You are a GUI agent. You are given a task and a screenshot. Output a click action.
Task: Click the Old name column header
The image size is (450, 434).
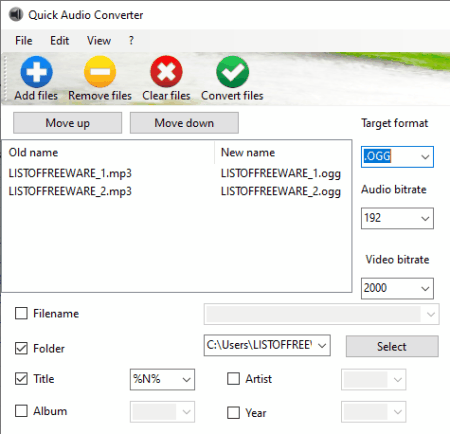point(108,153)
